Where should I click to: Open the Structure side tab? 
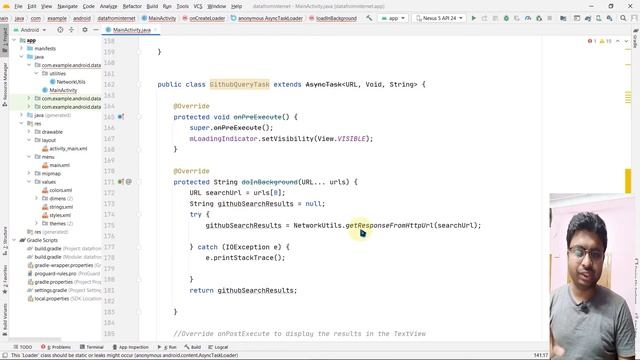(x=4, y=241)
